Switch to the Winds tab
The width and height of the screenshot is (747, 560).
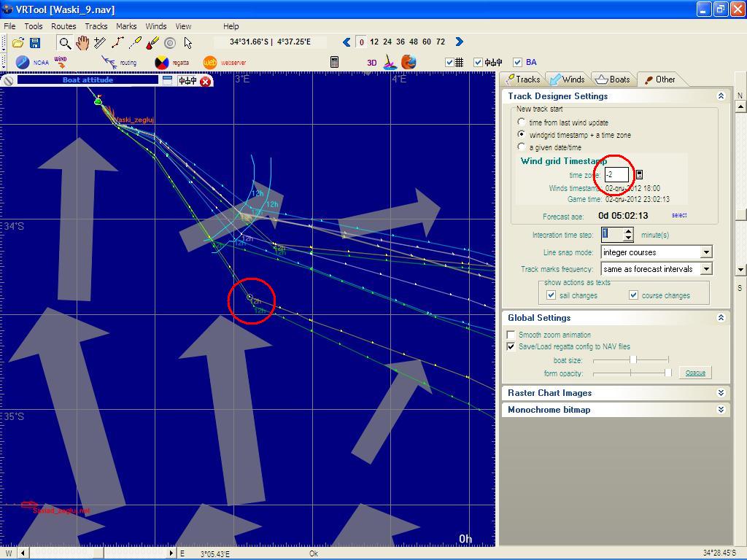(x=567, y=79)
